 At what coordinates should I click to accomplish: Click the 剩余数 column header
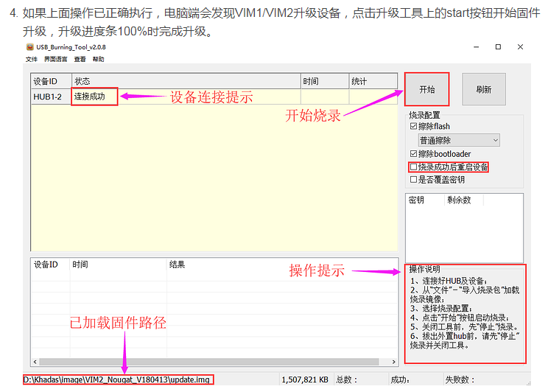coord(464,200)
